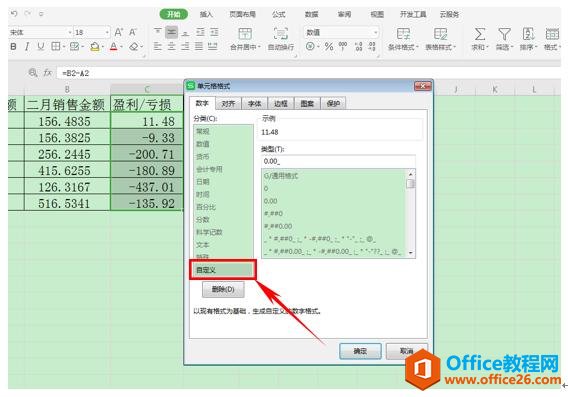Expand the font color dropdown arrow
Viewport: 568px width, 397px height.
tap(121, 47)
